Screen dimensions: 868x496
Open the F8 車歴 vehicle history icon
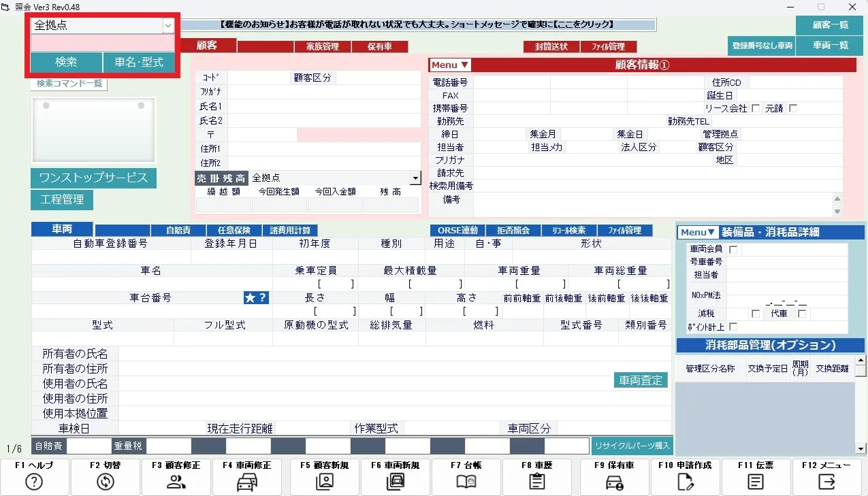pos(537,482)
